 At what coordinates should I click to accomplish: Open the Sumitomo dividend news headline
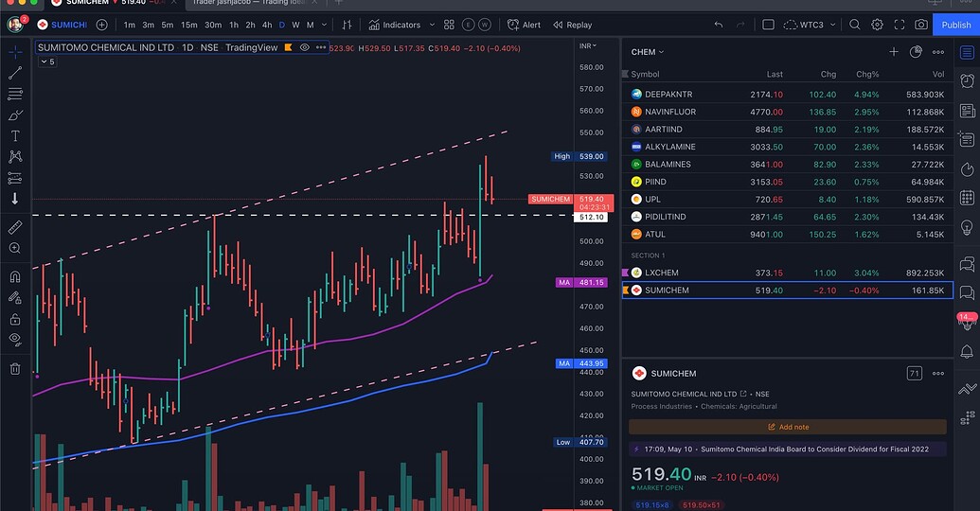point(788,449)
